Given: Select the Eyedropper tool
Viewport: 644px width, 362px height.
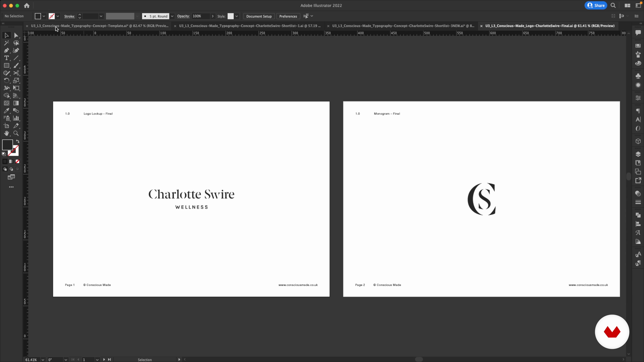Looking at the screenshot, I should tap(7, 111).
